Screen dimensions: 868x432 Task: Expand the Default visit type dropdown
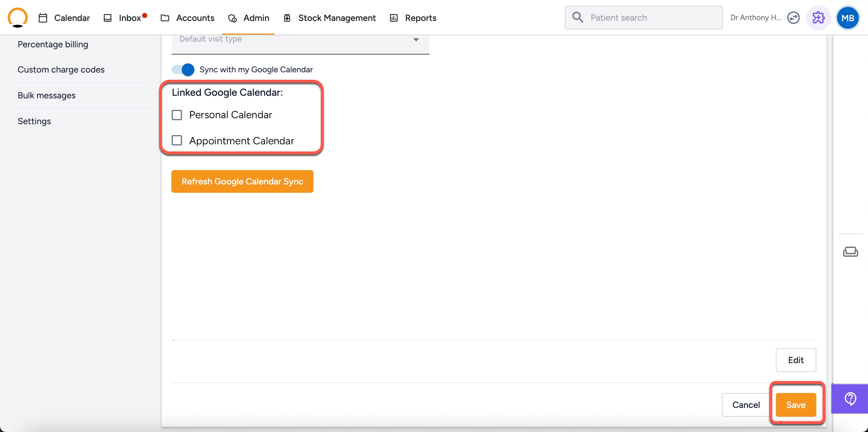300,44
